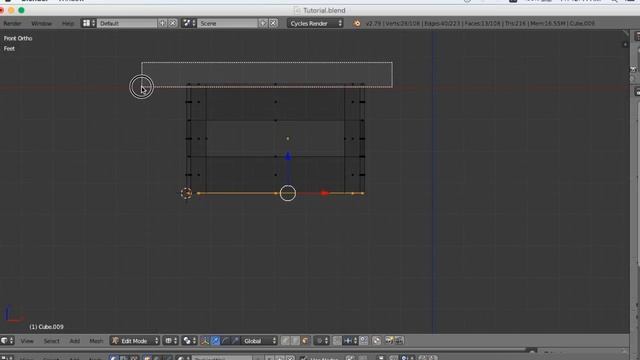Image resolution: width=640 pixels, height=360 pixels.
Task: Open the snap element dropdown
Action: coord(350,341)
